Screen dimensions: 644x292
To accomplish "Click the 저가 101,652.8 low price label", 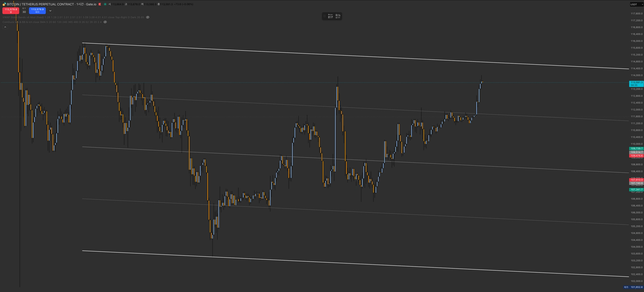I will tap(633, 287).
